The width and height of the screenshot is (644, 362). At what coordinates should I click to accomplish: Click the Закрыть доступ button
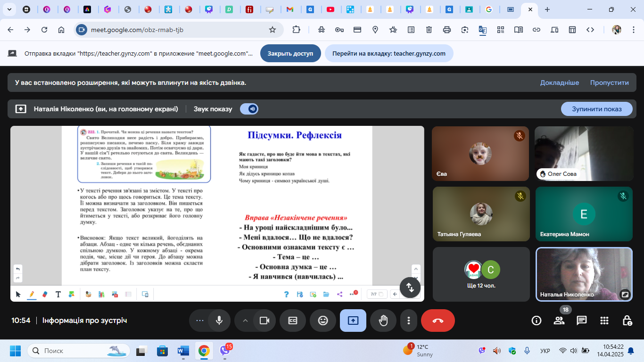pos(290,53)
